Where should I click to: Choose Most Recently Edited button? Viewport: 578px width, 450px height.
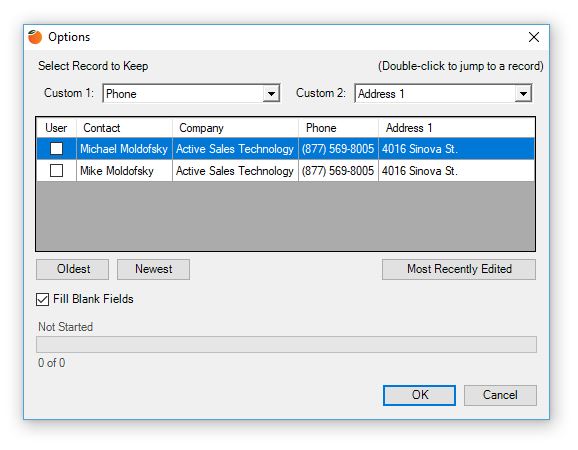[459, 269]
